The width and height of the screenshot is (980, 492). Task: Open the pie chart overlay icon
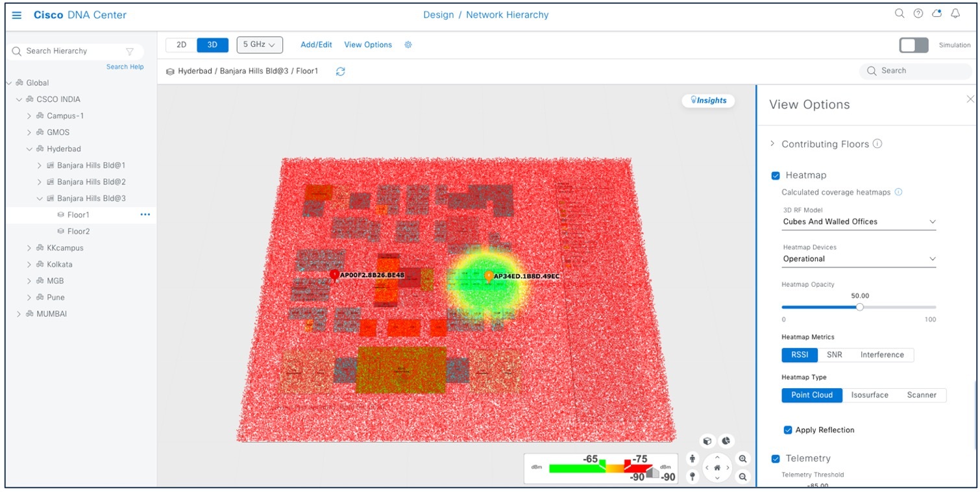point(726,440)
